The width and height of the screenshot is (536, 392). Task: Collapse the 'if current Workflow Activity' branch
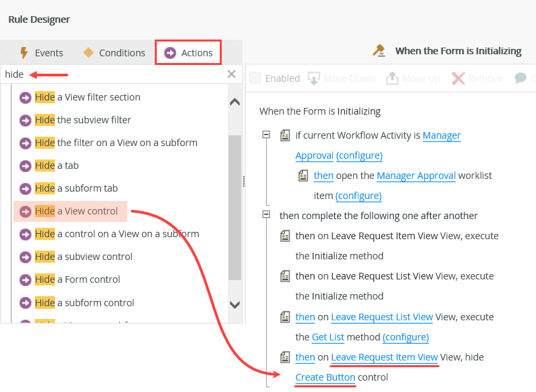[267, 135]
